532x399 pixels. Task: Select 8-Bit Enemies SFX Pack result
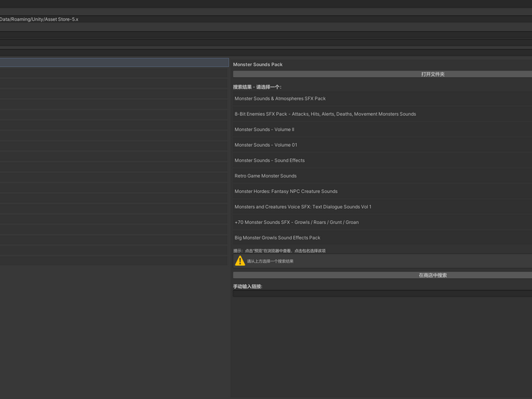(x=325, y=114)
